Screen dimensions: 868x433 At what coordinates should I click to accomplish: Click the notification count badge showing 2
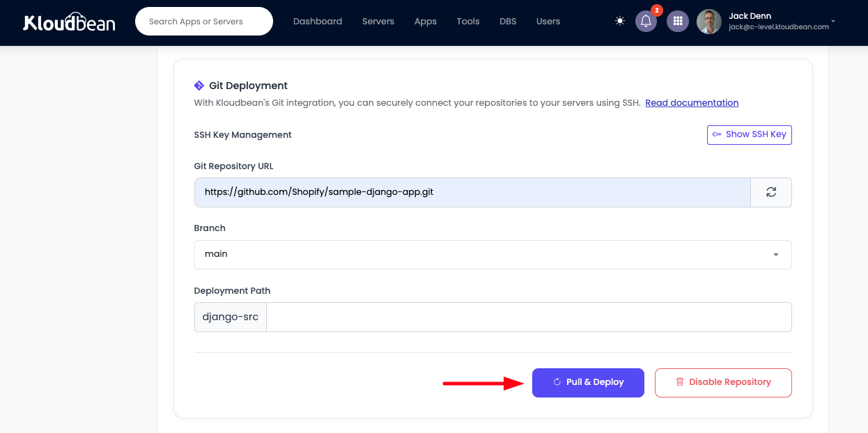[x=656, y=10]
